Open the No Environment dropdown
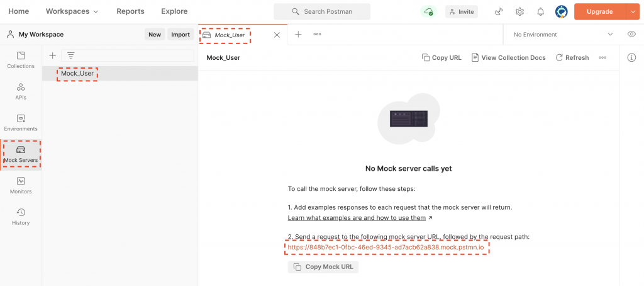 563,35
